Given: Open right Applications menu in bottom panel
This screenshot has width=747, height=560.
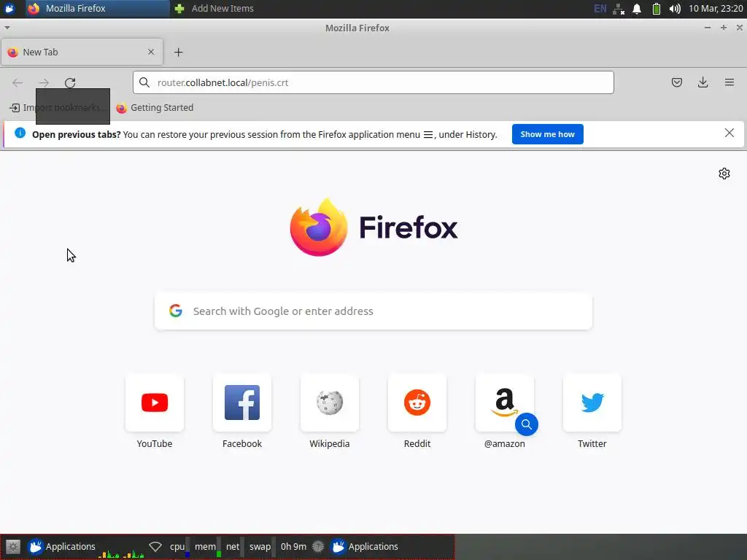Looking at the screenshot, I should [365, 547].
